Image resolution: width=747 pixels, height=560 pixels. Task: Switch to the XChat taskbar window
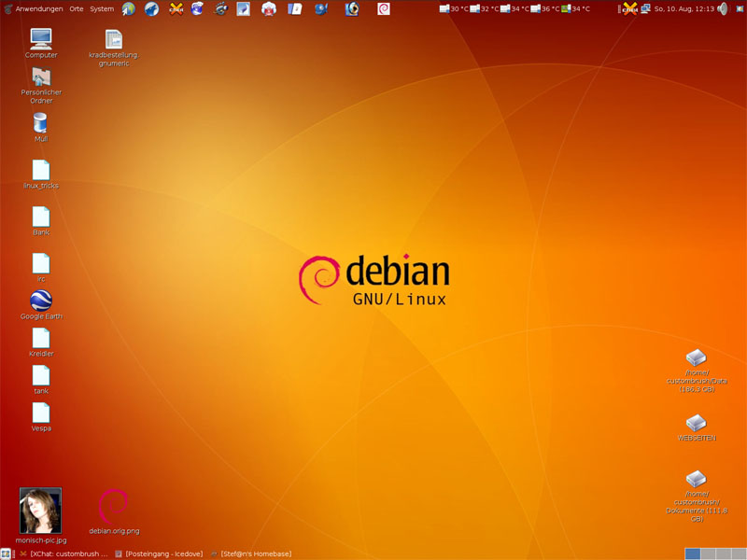(x=63, y=553)
